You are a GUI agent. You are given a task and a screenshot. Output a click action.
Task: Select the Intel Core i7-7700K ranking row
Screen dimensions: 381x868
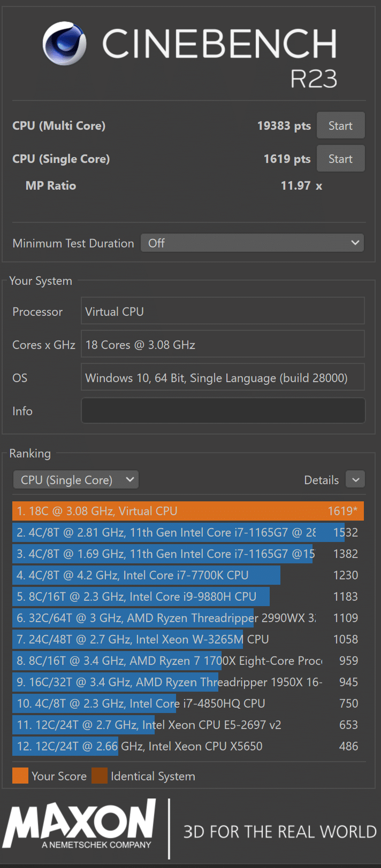coord(187,575)
